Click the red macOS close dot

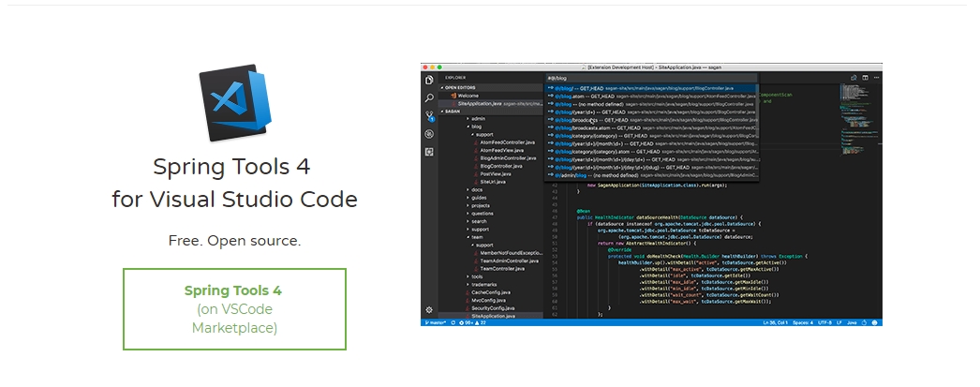pyautogui.click(x=424, y=67)
